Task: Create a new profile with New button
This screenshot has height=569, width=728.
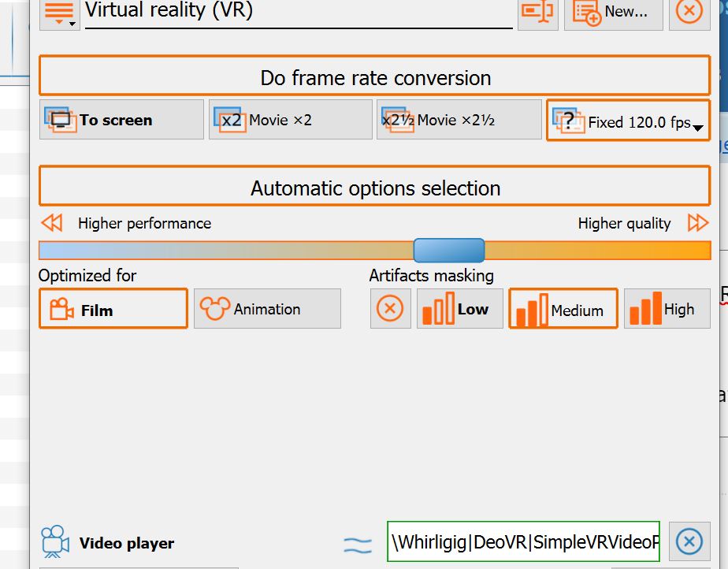Action: tap(613, 12)
